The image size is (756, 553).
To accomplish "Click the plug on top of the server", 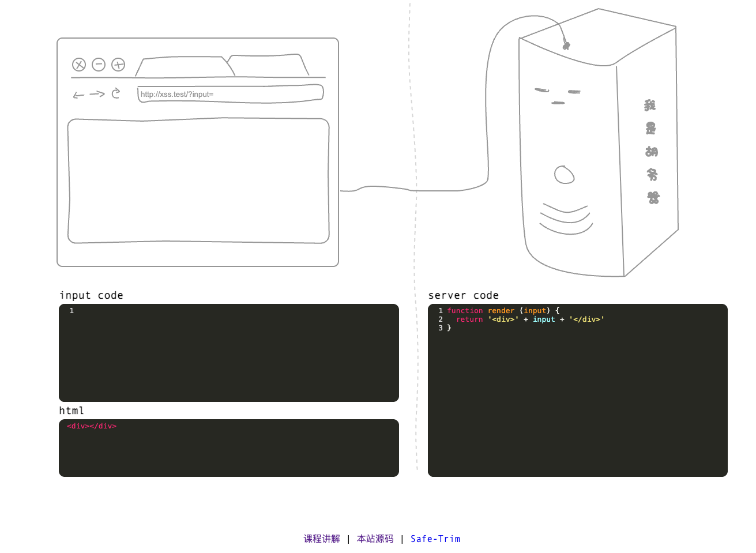I will [566, 45].
